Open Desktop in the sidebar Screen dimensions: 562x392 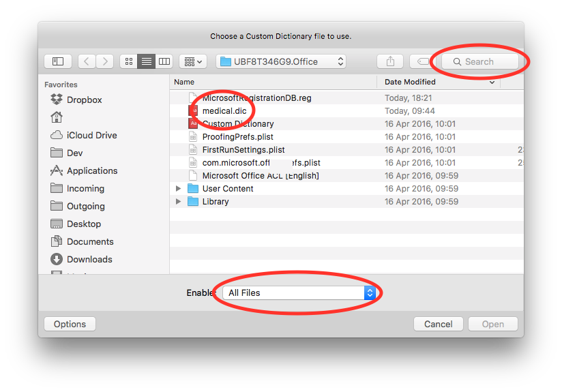click(x=76, y=224)
